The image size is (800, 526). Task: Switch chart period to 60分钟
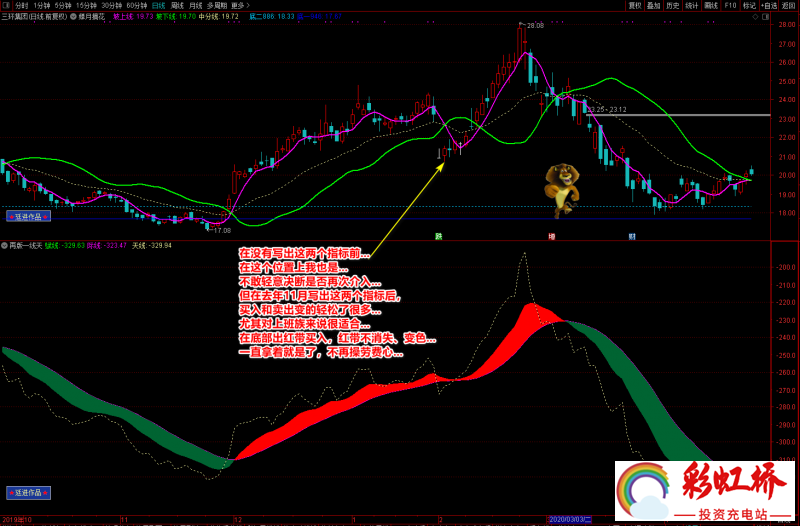click(135, 5)
